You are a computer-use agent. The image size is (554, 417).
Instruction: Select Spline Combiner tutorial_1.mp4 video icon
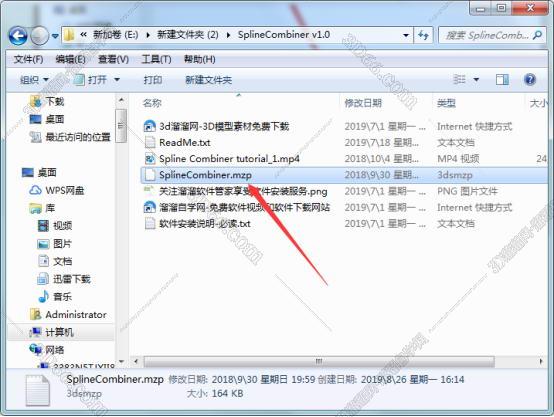pyautogui.click(x=150, y=159)
